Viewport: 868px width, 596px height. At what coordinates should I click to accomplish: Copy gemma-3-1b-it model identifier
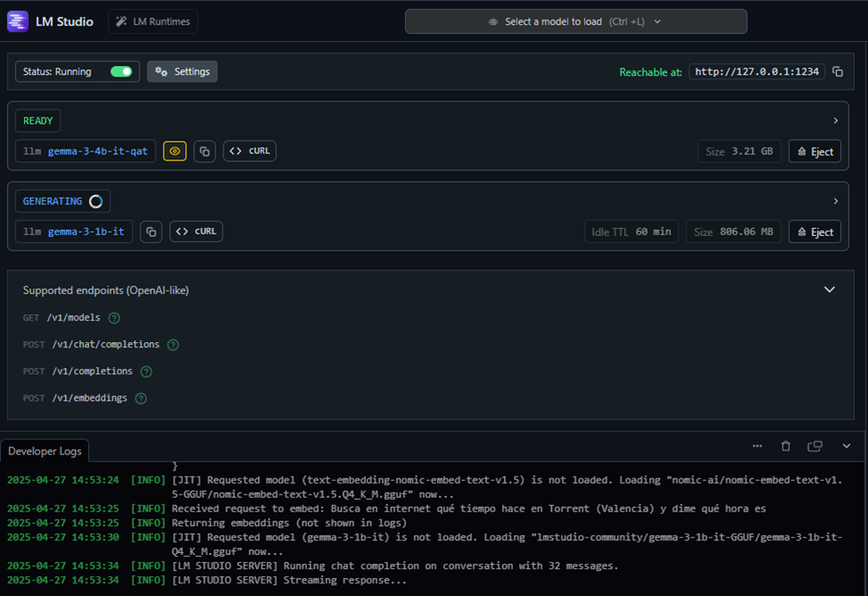(151, 232)
